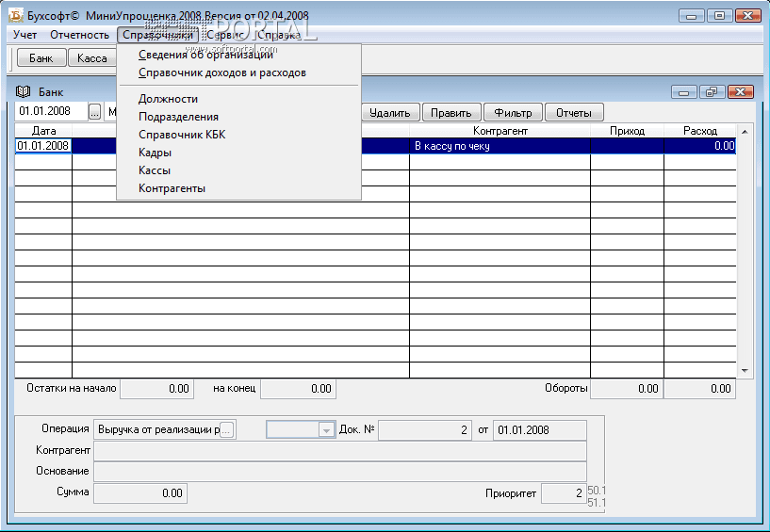Click the Контрагент input field
Image resolution: width=770 pixels, height=532 pixels.
pyautogui.click(x=340, y=450)
